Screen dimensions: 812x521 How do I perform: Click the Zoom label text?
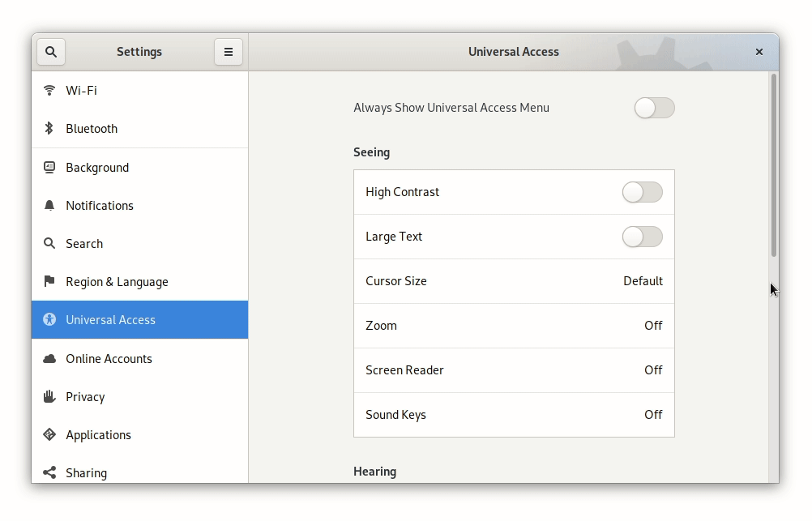pos(381,326)
